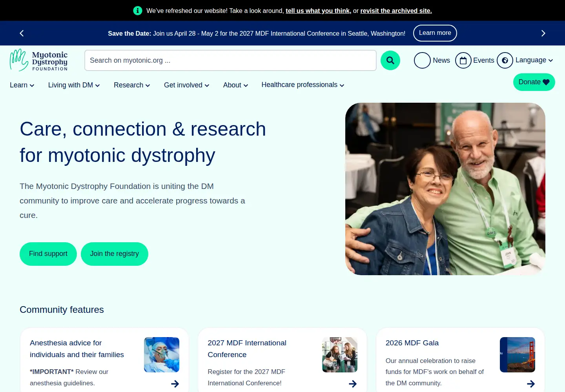Click the 'Community features' heading
Image resolution: width=565 pixels, height=392 pixels.
(62, 310)
